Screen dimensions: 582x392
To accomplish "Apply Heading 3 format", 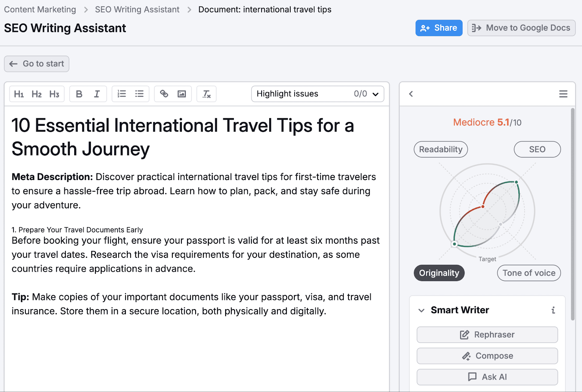I will (x=55, y=94).
